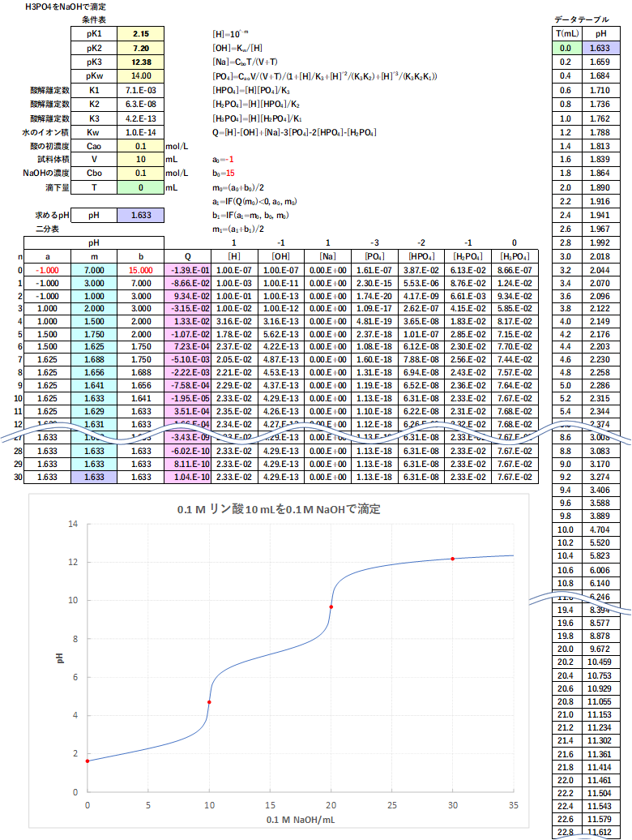Click the データテーブル heading
This screenshot has width=632, height=840.
[x=582, y=19]
